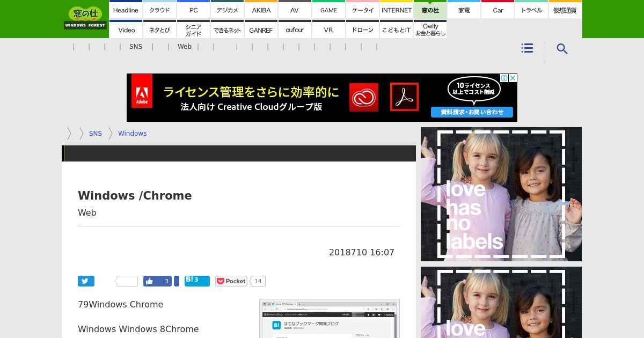This screenshot has height=338, width=644.
Task: Go to デジカメ network tab
Action: click(x=227, y=10)
